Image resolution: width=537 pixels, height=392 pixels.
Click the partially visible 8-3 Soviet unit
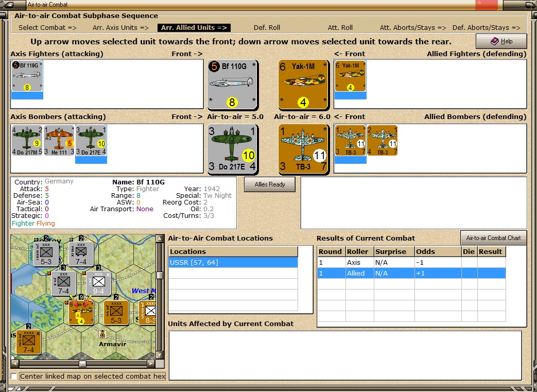(148, 313)
